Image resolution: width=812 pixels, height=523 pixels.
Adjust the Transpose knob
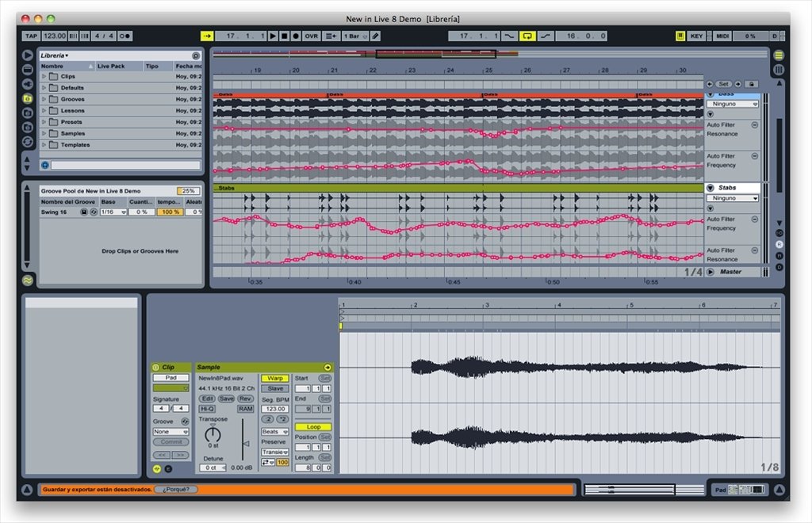coord(213,434)
